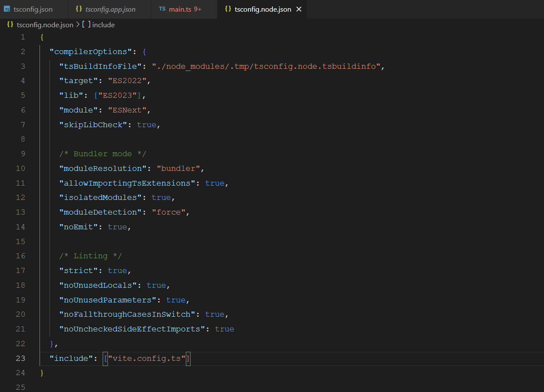Click the "moduleDetection" key
This screenshot has height=392, width=544.
[x=100, y=212]
